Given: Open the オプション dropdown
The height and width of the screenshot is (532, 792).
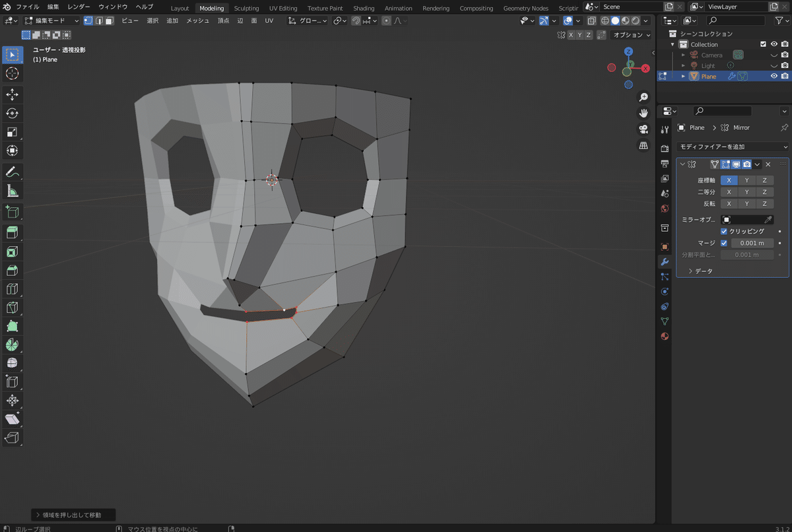Looking at the screenshot, I should [x=631, y=35].
